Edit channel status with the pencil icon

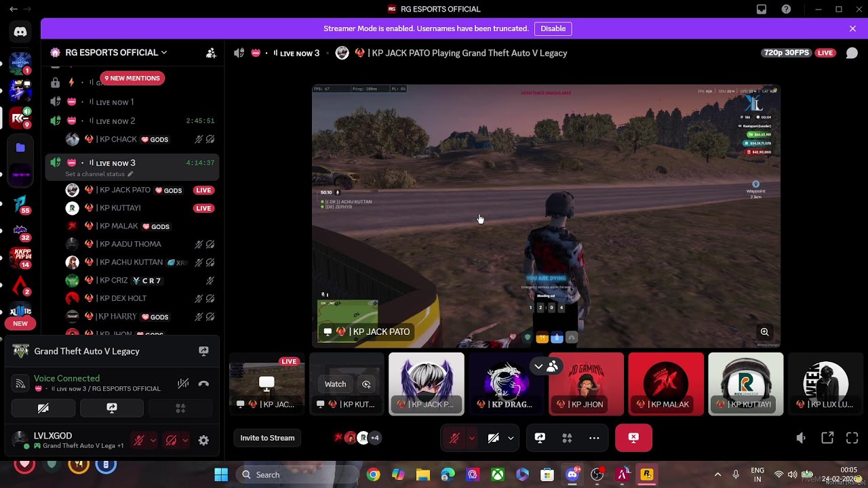(x=130, y=174)
